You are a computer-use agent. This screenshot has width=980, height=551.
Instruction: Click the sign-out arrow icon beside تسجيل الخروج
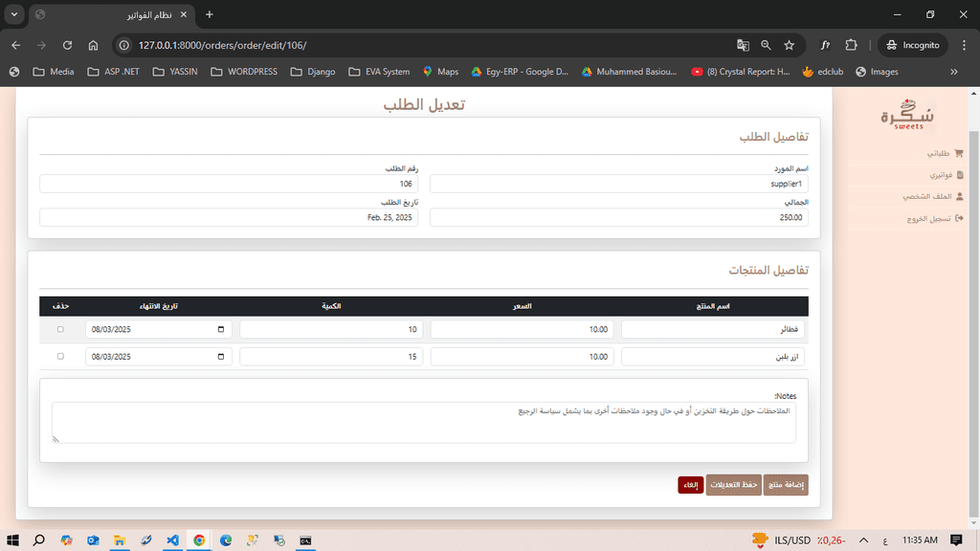point(959,218)
